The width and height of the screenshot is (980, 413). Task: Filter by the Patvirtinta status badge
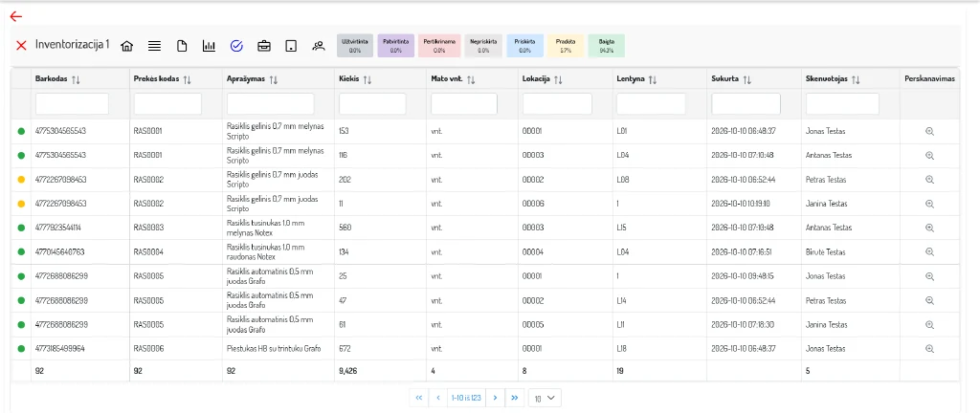[395, 46]
